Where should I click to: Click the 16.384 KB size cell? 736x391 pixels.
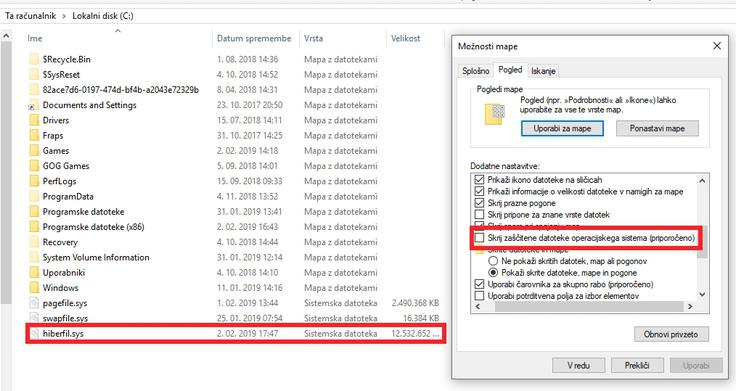[421, 318]
